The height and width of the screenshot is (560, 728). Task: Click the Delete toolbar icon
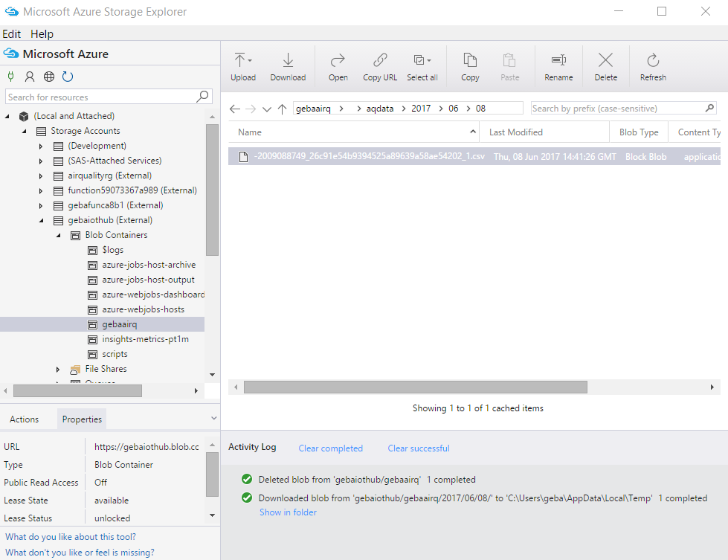tap(605, 66)
